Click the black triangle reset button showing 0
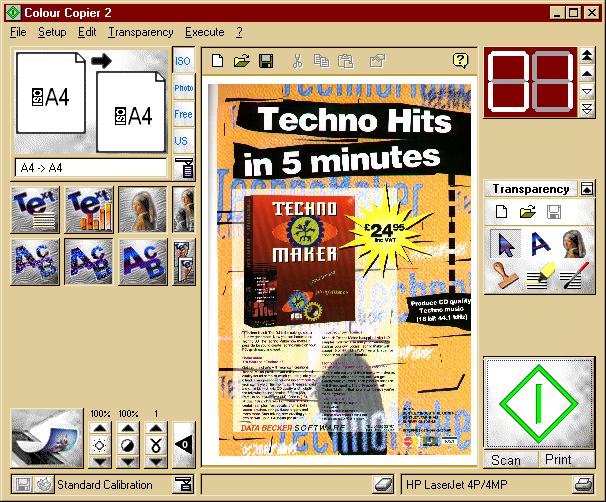The image size is (606, 502). point(184,444)
